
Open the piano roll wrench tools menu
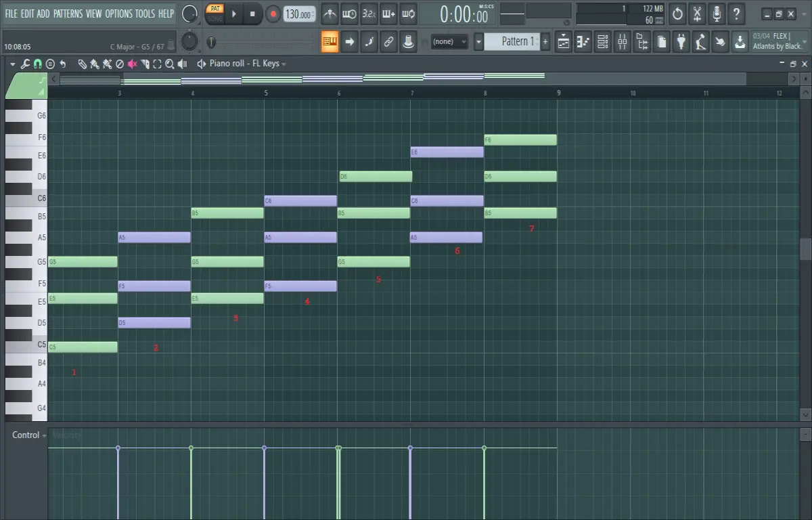click(x=25, y=64)
